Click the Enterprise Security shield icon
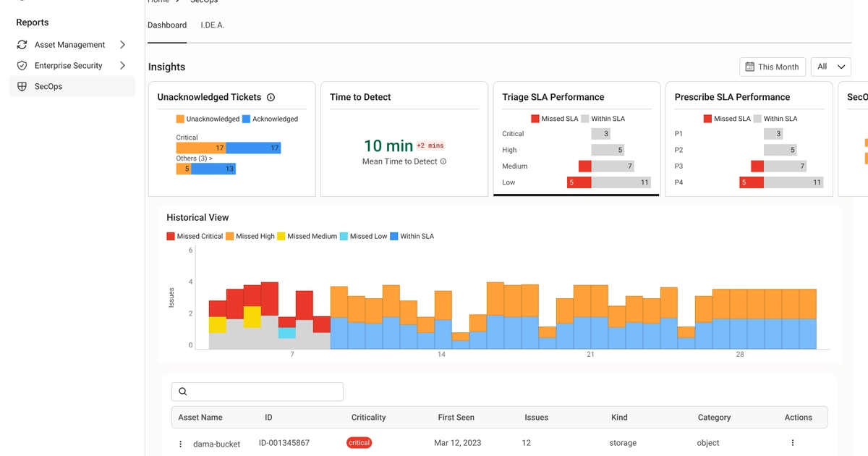The height and width of the screenshot is (456, 868). point(22,66)
